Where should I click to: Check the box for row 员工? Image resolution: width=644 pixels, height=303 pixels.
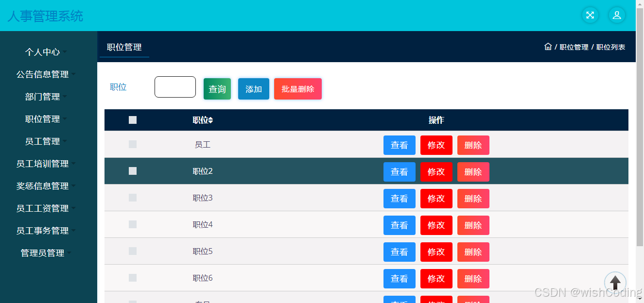point(133,144)
